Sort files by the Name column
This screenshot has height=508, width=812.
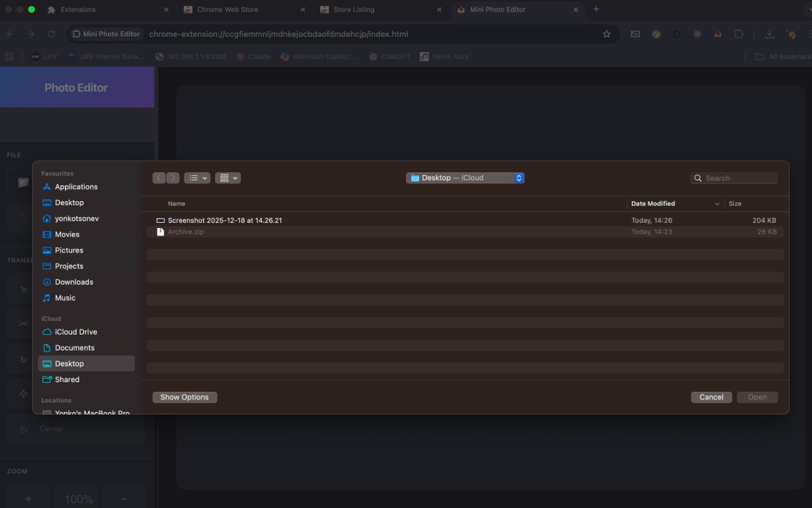coord(176,204)
